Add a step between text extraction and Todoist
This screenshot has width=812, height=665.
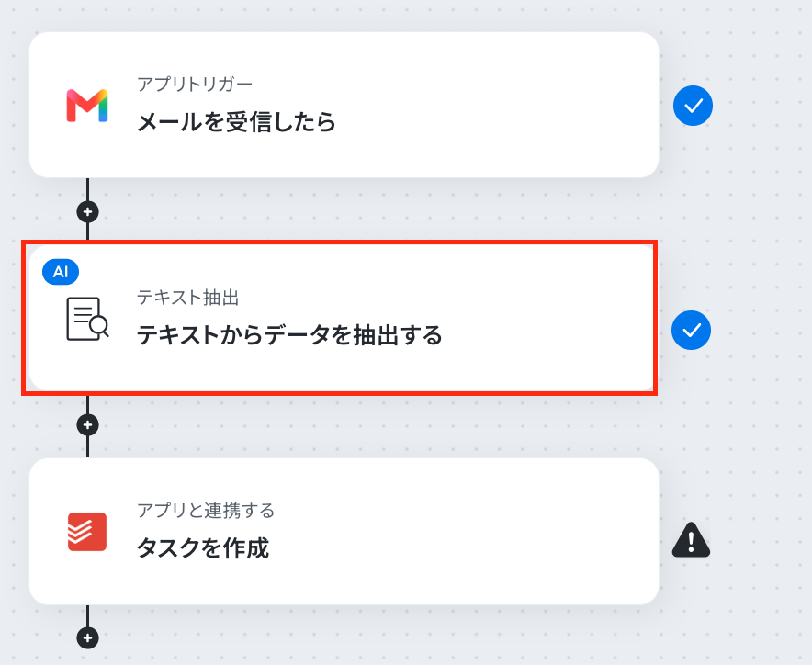[87, 425]
